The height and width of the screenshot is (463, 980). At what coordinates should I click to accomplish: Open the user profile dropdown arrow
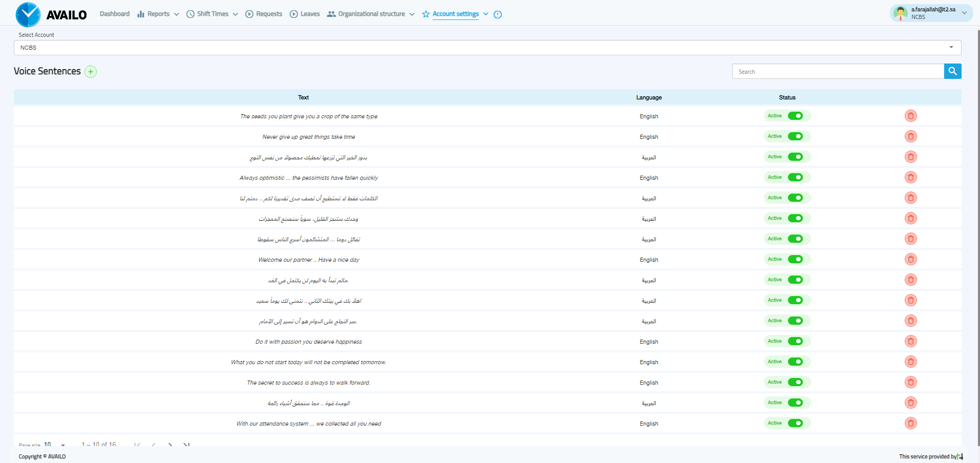pos(964,13)
